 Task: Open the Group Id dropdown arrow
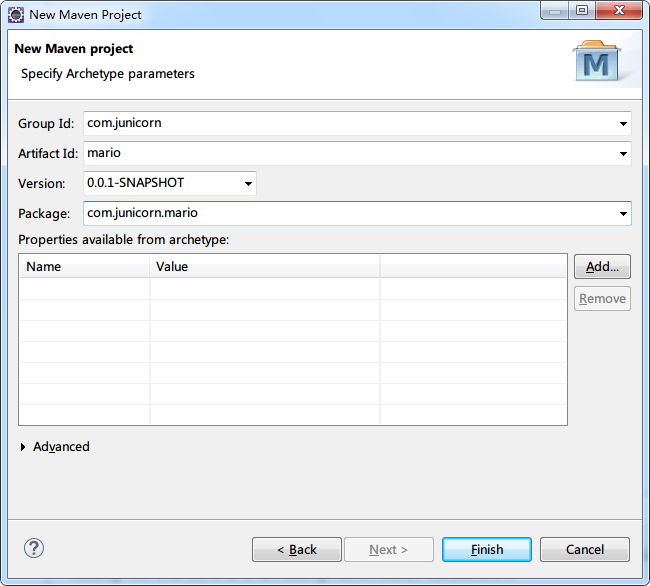(x=623, y=123)
